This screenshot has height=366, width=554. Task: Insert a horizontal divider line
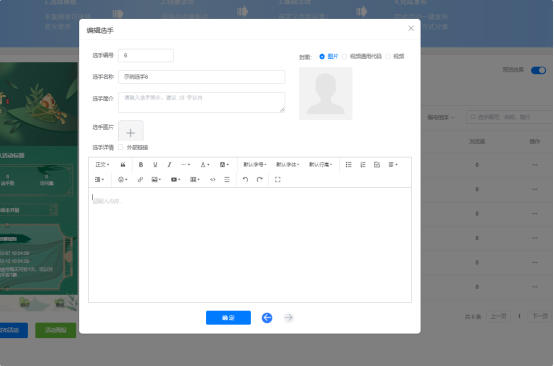click(227, 179)
